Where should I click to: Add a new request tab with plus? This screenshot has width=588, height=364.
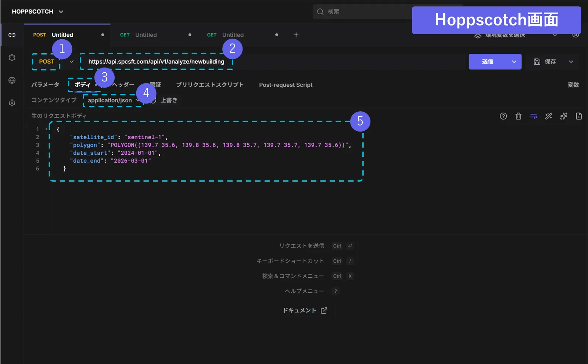(x=296, y=35)
